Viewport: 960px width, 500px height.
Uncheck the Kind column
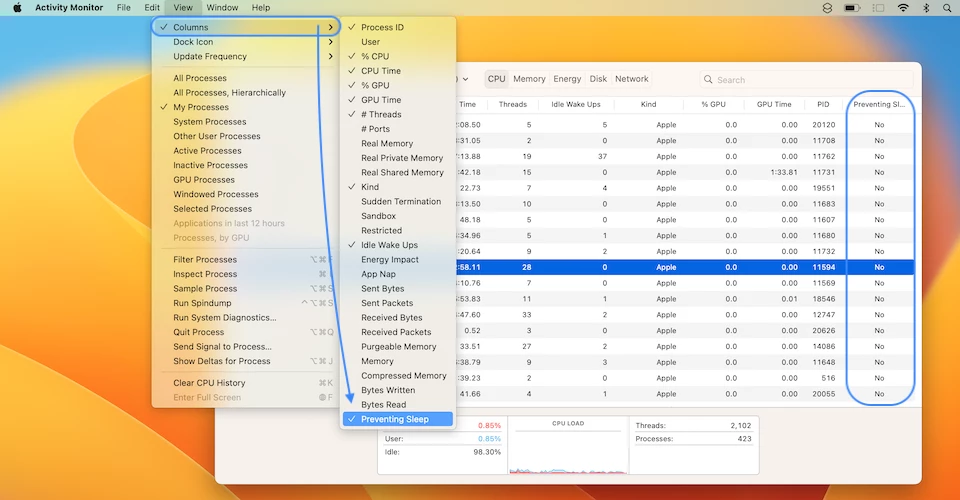coord(398,187)
